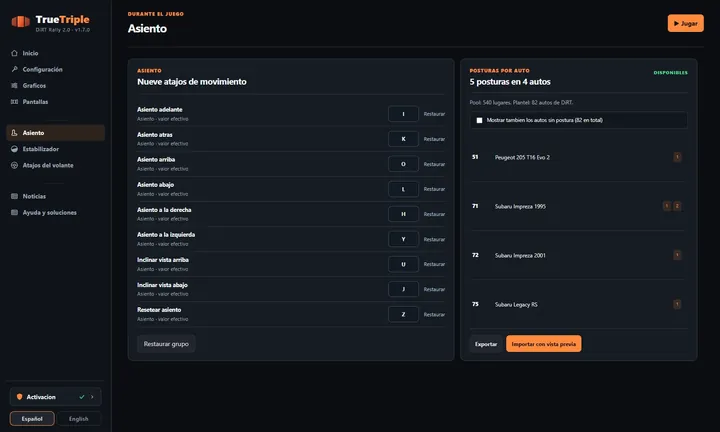This screenshot has width=720, height=432.
Task: Click the 'Peugeot 205 T16 Evo 2' row text
Action: click(x=522, y=157)
